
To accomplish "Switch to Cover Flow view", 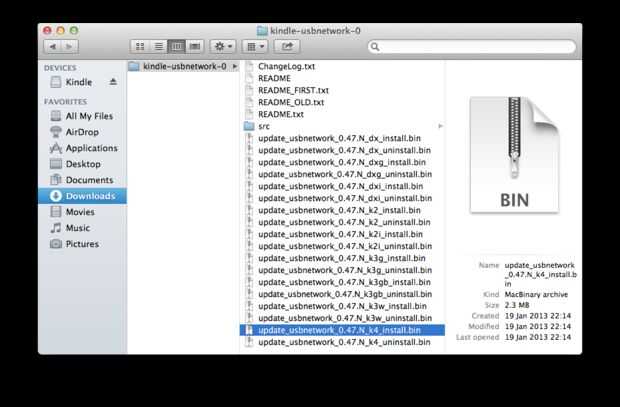I will click(195, 47).
